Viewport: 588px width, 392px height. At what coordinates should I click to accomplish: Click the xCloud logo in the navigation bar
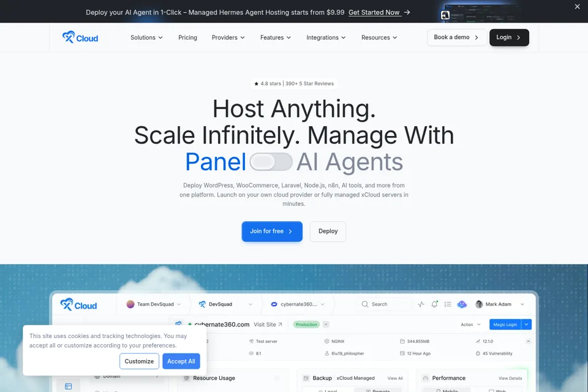click(80, 37)
